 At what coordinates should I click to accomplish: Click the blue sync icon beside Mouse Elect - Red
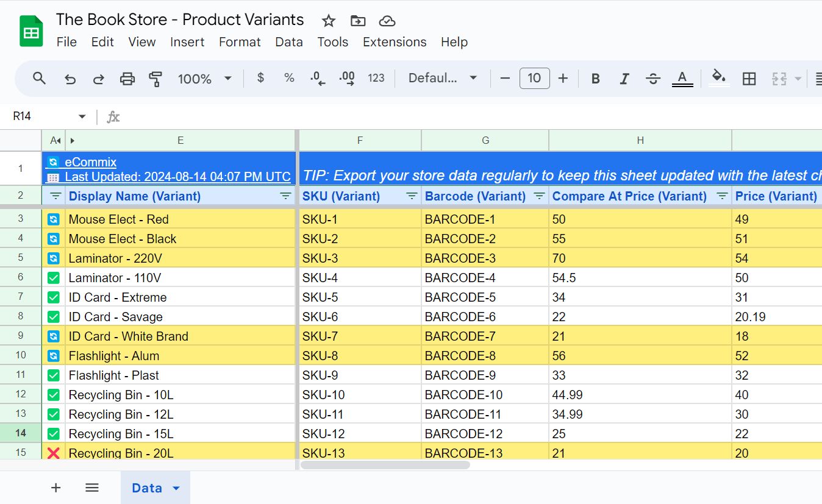click(x=53, y=219)
